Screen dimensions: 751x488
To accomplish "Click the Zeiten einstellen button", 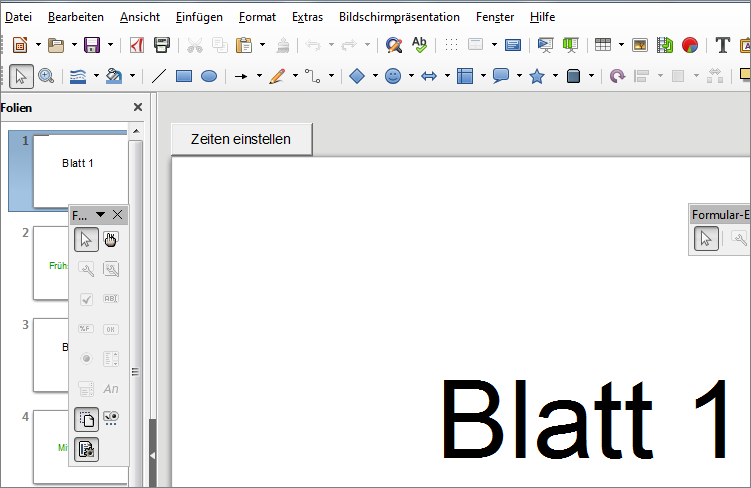I will tap(241, 139).
